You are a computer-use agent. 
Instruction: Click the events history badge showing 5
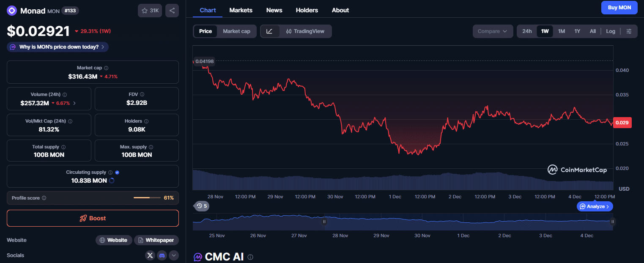click(x=202, y=206)
